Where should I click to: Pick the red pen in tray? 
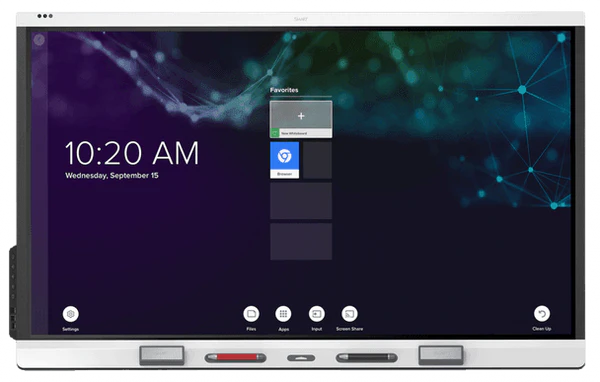[x=235, y=358]
